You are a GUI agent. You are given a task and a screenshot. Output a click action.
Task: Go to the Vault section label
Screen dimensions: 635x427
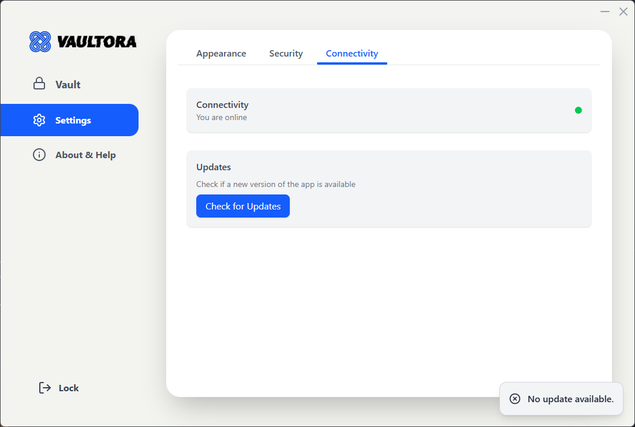pos(68,85)
